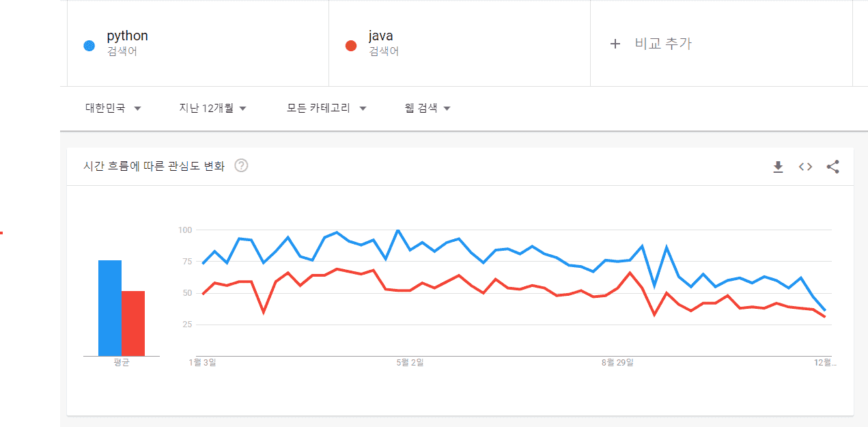Viewport: 868px width, 427px height.
Task: Open the help question mark icon
Action: (241, 165)
